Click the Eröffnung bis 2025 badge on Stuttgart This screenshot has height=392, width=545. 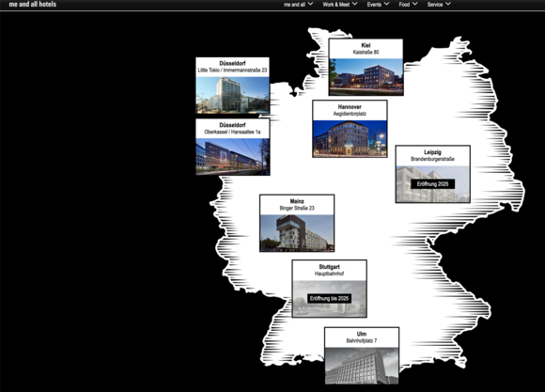tap(329, 298)
